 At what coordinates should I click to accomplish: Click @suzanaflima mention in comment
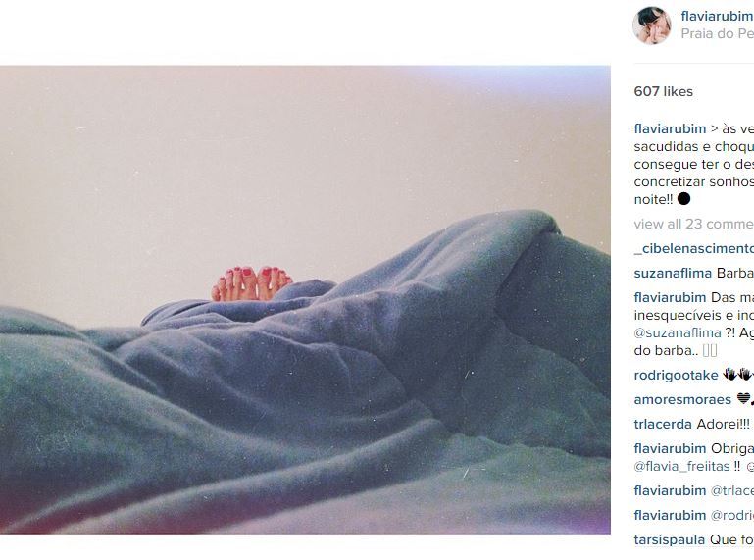point(678,332)
